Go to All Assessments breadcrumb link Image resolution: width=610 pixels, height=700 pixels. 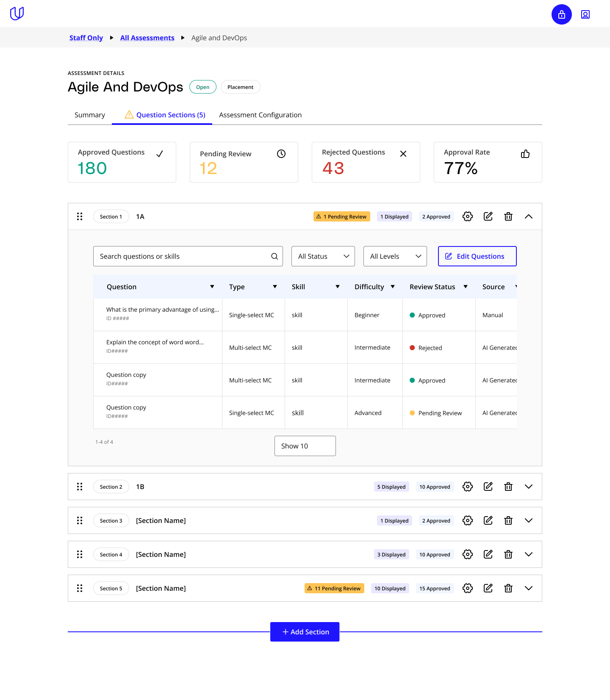click(147, 38)
